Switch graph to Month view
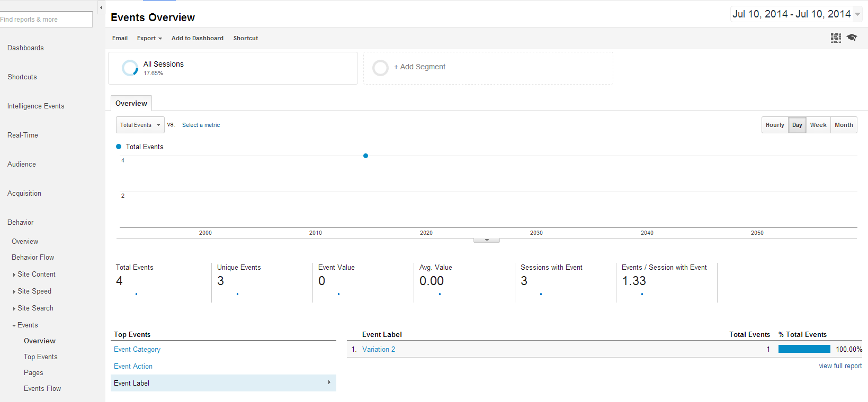Image resolution: width=868 pixels, height=402 pixels. tap(844, 125)
